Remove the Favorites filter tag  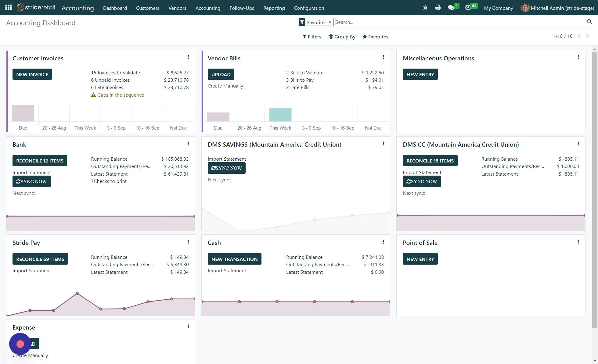(330, 22)
